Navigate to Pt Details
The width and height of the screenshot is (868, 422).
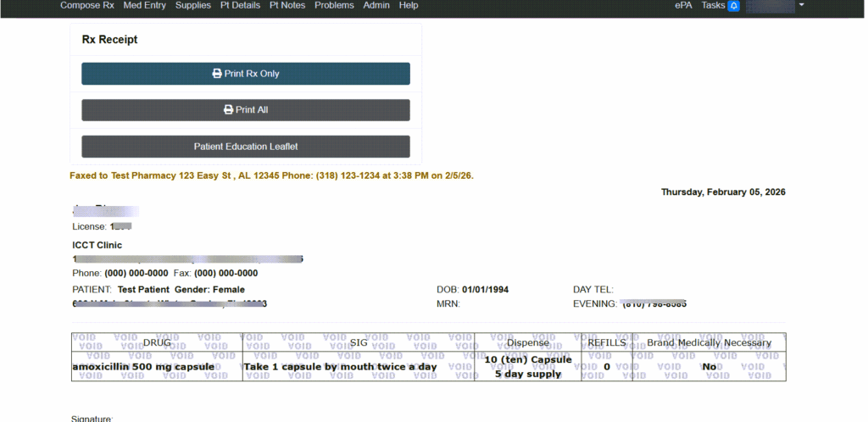click(240, 5)
